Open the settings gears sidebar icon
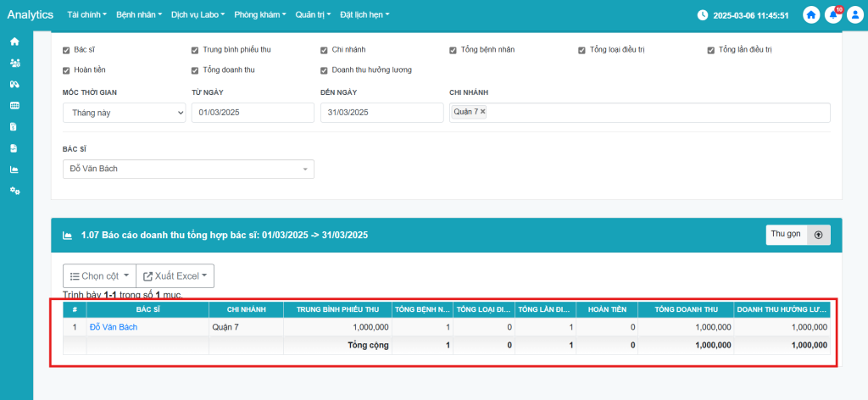Viewport: 868px width, 400px height. click(14, 191)
